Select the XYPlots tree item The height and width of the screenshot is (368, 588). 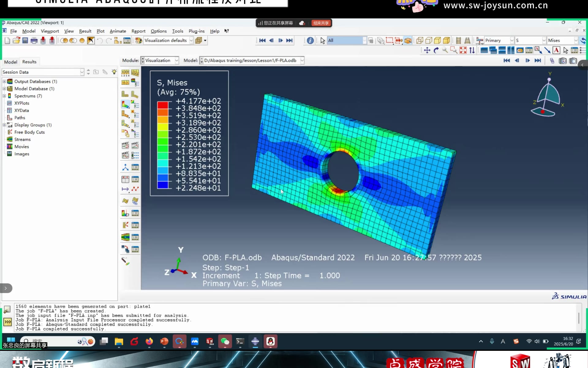(x=22, y=103)
